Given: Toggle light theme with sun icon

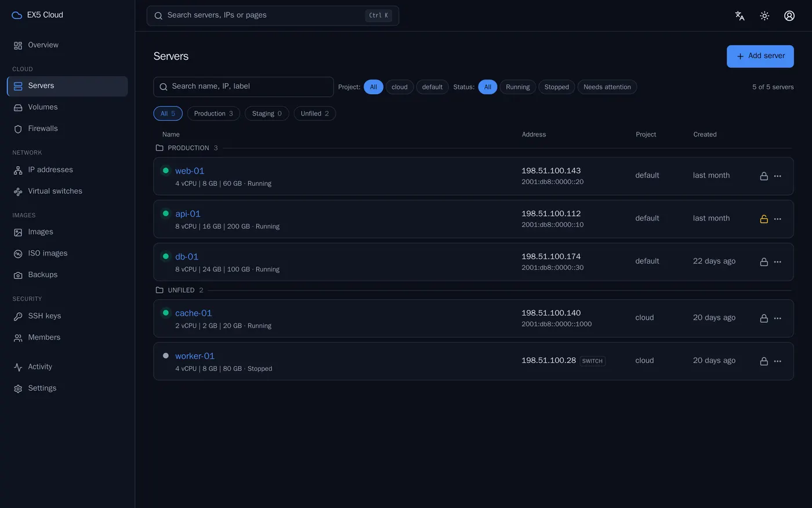Looking at the screenshot, I should [764, 16].
